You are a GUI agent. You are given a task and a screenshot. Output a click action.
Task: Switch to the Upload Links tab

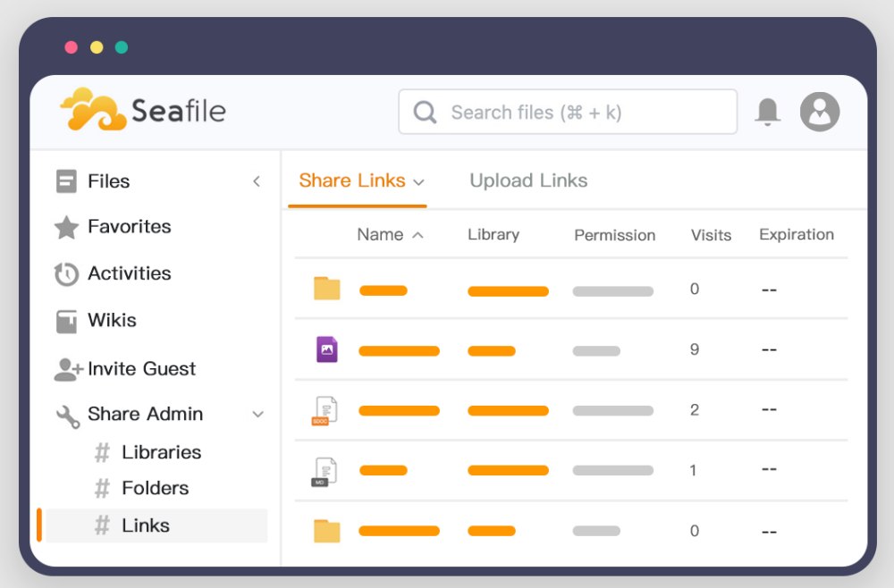527,181
